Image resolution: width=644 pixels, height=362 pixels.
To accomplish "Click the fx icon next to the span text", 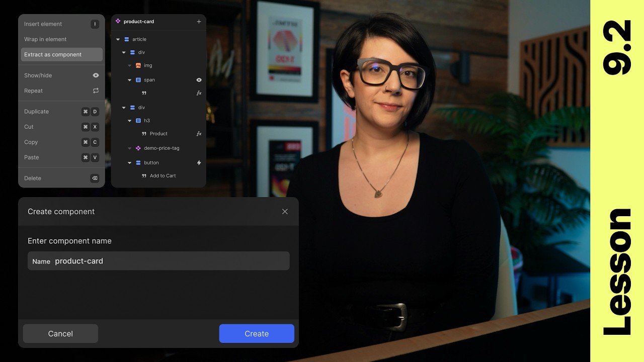I will coord(199,93).
